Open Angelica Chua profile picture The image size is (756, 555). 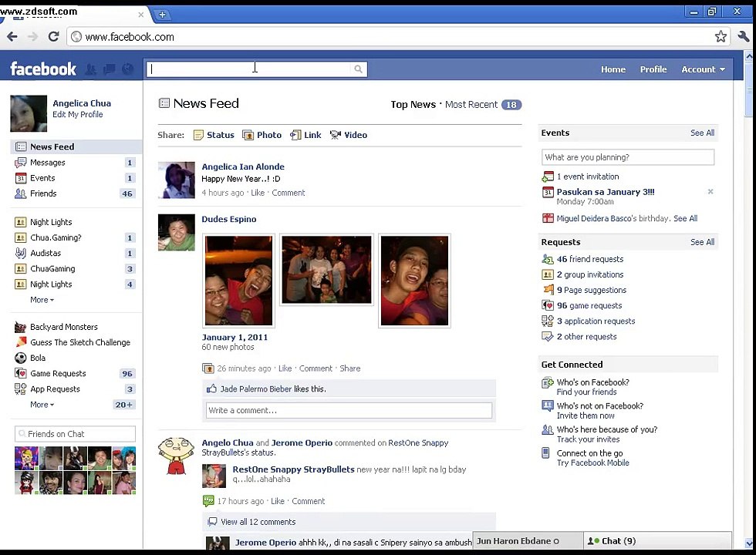click(29, 114)
